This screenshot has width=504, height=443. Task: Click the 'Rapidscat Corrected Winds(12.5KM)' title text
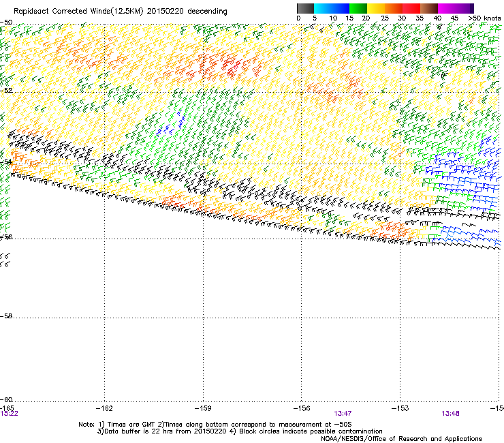pyautogui.click(x=78, y=12)
